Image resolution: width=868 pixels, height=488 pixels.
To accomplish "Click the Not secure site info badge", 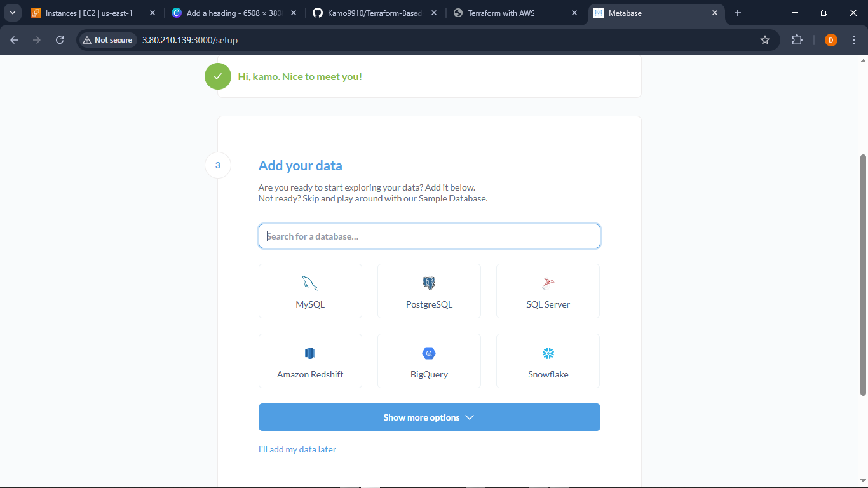I will pyautogui.click(x=107, y=40).
